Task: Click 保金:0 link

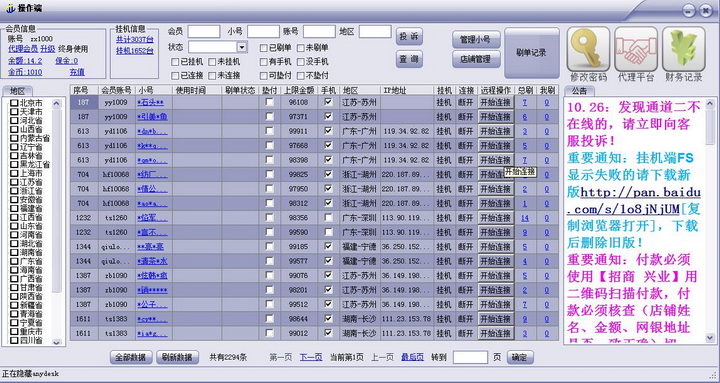Action: coord(67,61)
